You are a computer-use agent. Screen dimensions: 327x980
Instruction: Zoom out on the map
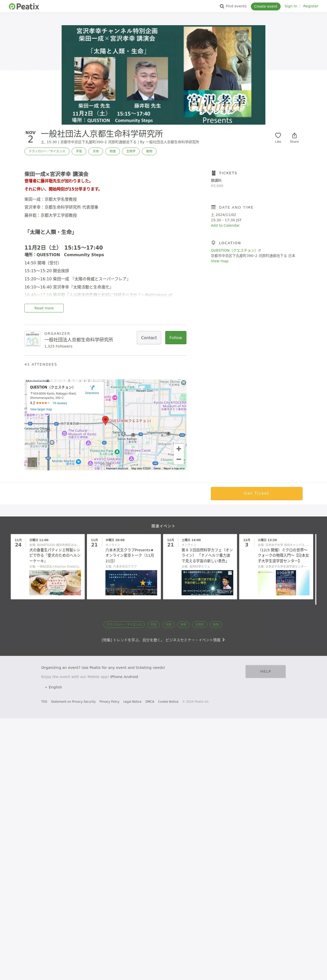tap(179, 459)
